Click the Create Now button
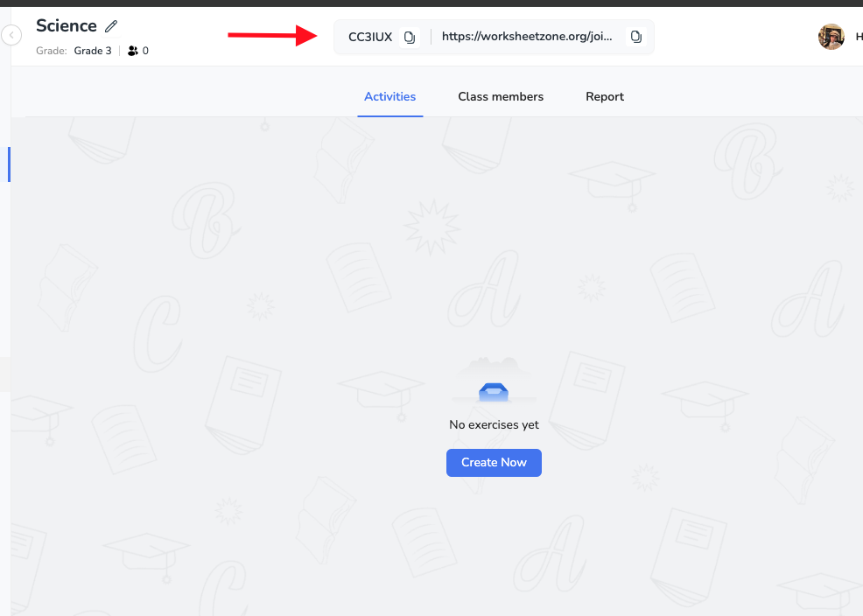The image size is (863, 616). pyautogui.click(x=494, y=463)
